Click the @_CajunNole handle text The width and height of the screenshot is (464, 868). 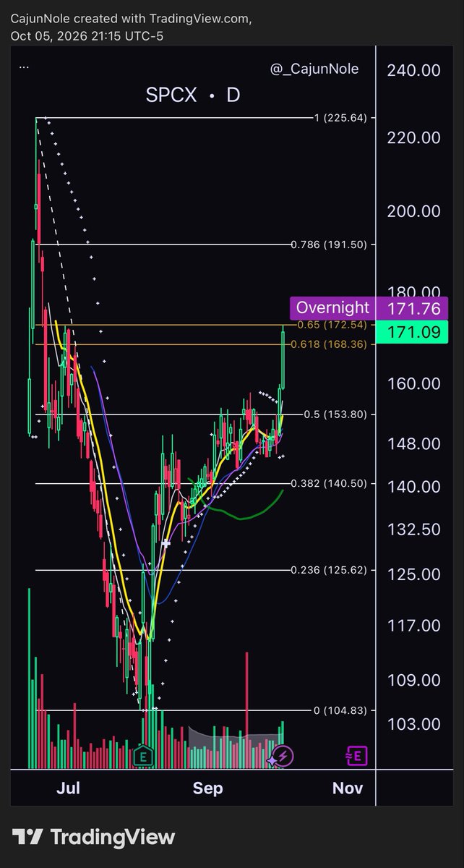click(x=314, y=69)
